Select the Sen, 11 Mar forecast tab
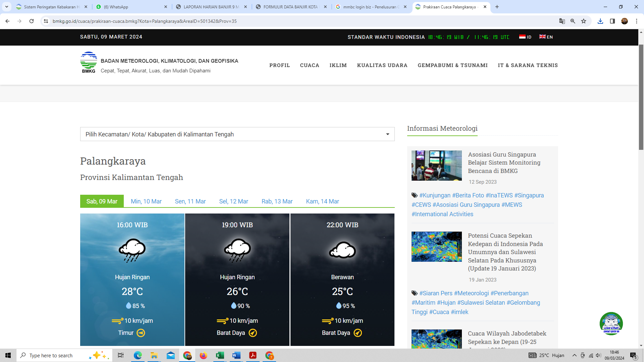This screenshot has height=362, width=644. [190, 201]
